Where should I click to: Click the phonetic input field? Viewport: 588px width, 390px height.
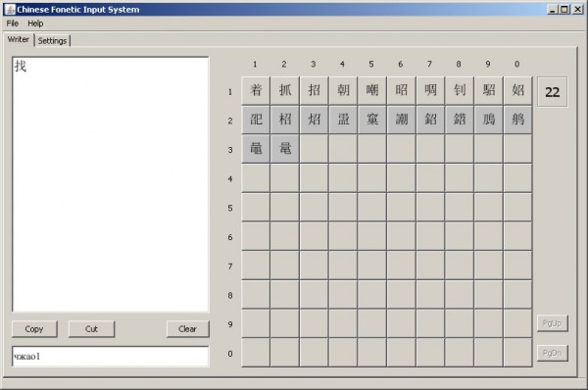tap(110, 357)
